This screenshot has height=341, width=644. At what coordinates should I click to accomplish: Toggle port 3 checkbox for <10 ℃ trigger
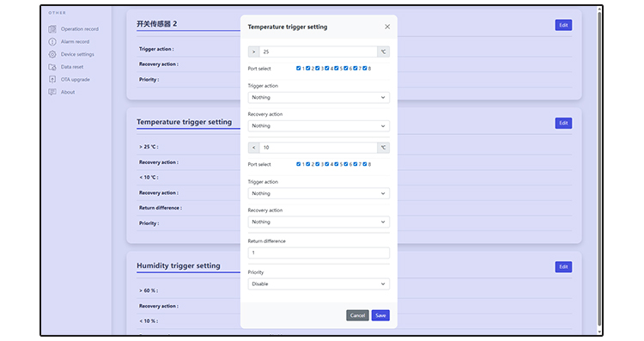318,164
